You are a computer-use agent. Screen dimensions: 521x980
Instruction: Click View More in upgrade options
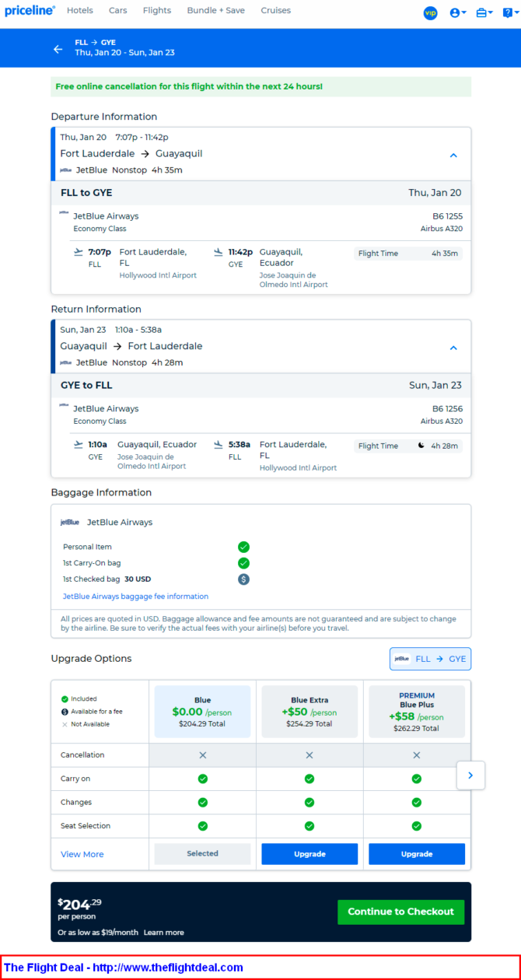pos(82,854)
